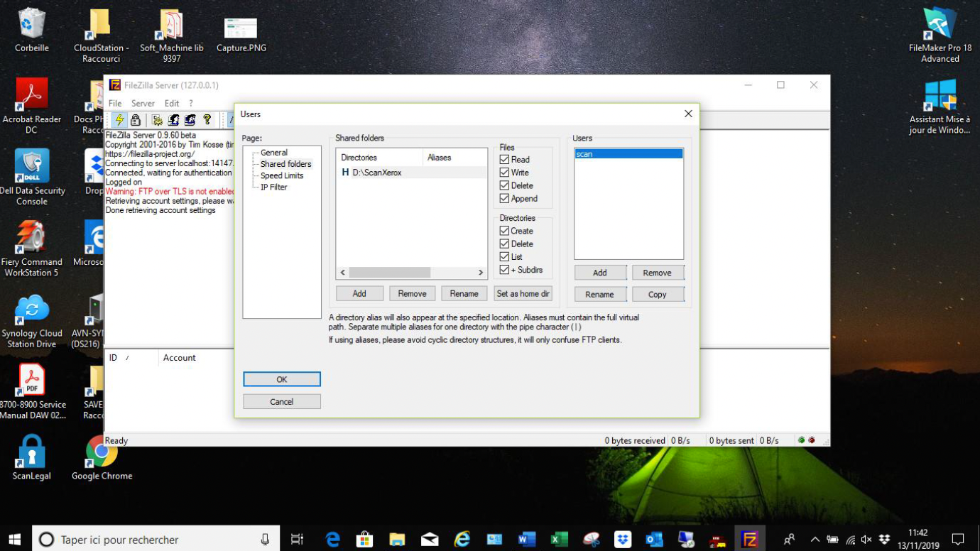This screenshot has width=980, height=551.
Task: Click Add under shared folders list
Action: point(359,293)
